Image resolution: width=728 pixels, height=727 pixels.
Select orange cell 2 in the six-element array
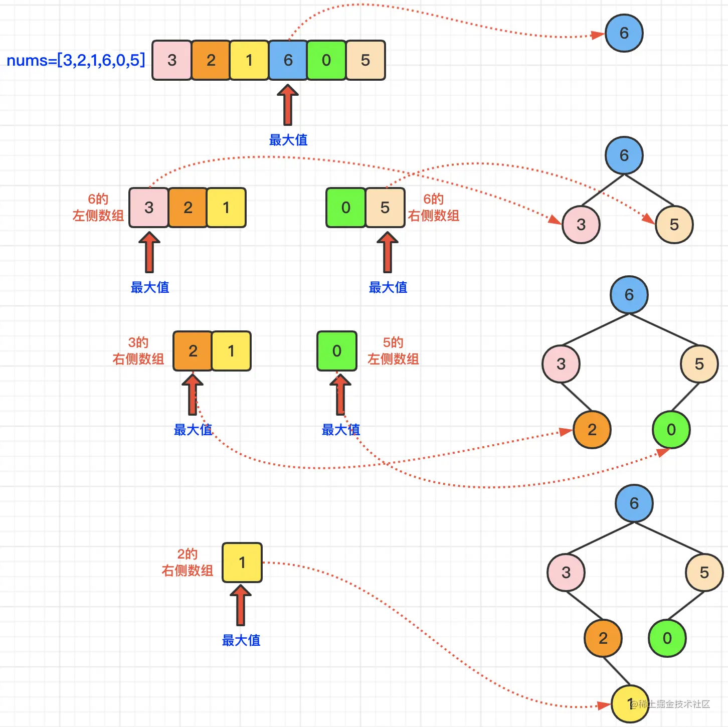click(x=211, y=60)
